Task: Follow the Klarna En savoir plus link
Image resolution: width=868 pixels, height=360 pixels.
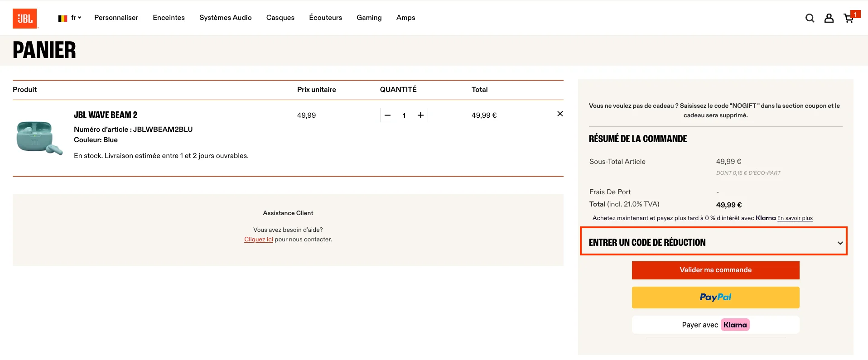Action: pyautogui.click(x=795, y=218)
